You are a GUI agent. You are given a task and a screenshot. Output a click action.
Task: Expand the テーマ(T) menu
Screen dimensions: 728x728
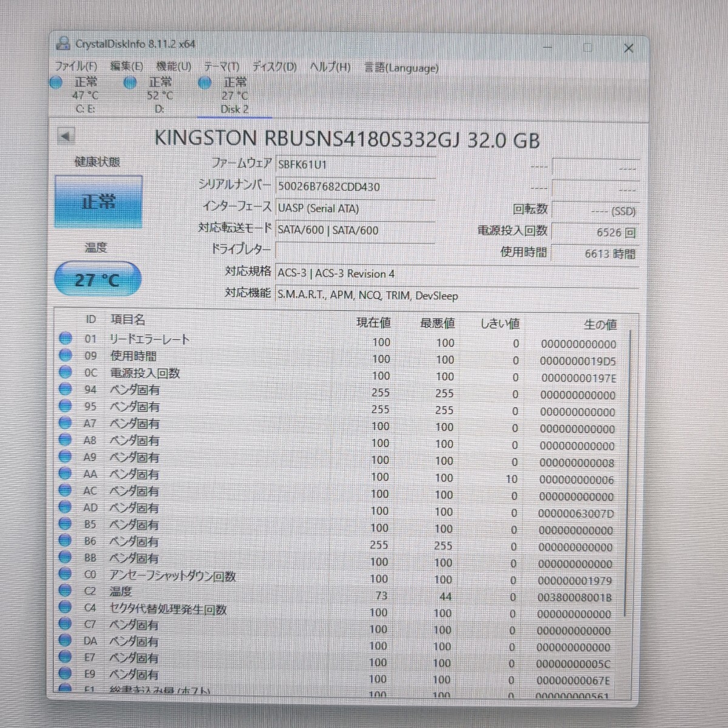221,67
